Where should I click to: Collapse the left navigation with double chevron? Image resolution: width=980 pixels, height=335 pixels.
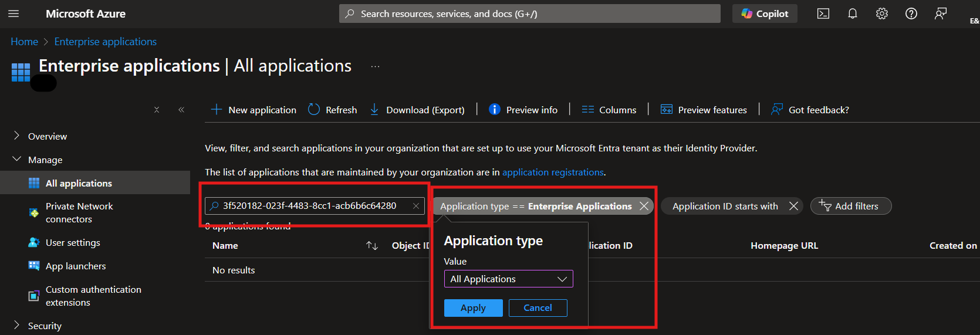pos(181,110)
